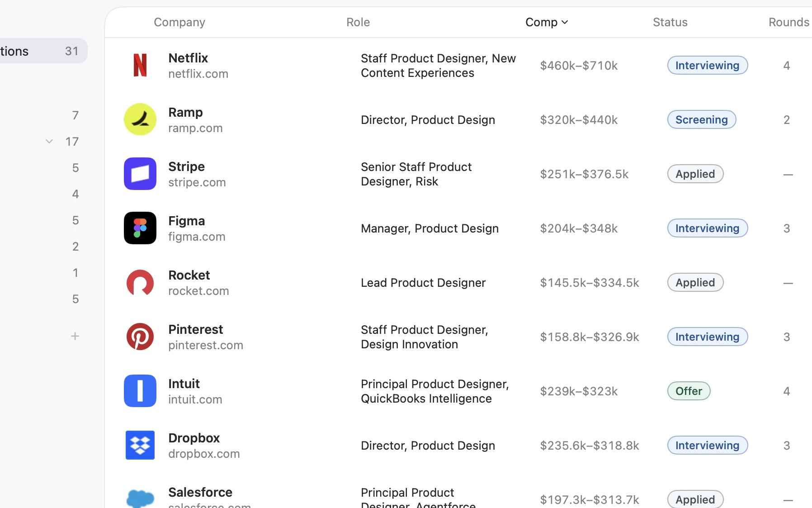
Task: Open the dropbox.com link
Action: 204,454
